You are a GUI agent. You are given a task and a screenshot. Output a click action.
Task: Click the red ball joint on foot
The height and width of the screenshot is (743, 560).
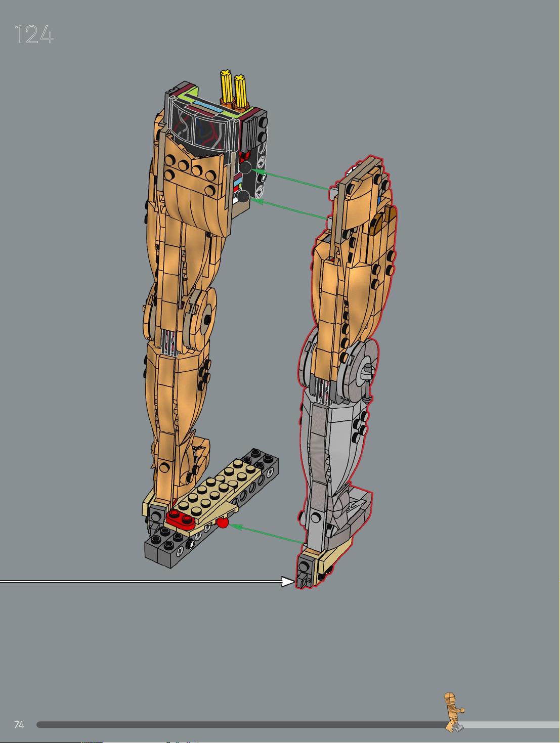221,522
